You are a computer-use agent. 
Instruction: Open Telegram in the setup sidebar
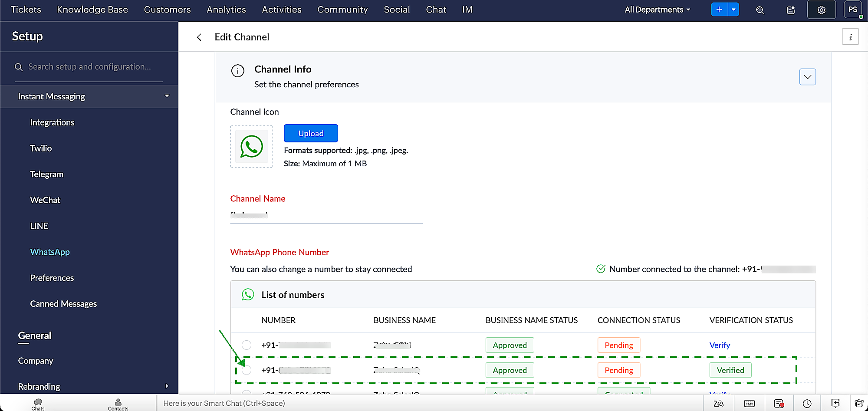coord(46,174)
